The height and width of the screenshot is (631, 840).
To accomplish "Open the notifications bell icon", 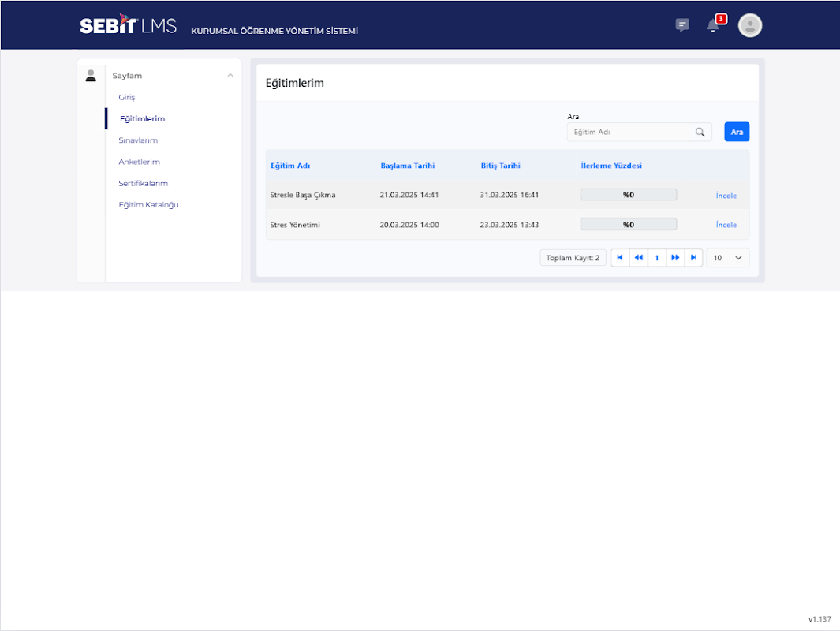I will [x=713, y=25].
